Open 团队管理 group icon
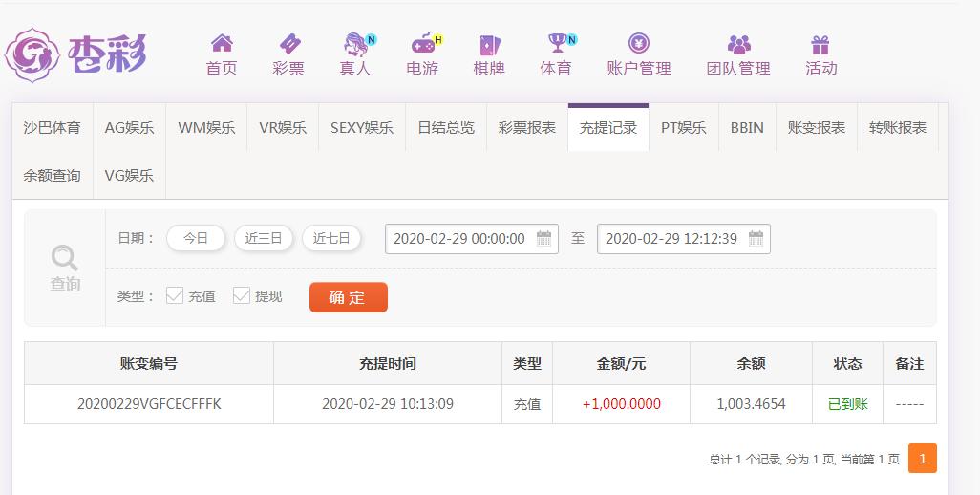Viewport: 980px width, 495px height. (x=738, y=44)
